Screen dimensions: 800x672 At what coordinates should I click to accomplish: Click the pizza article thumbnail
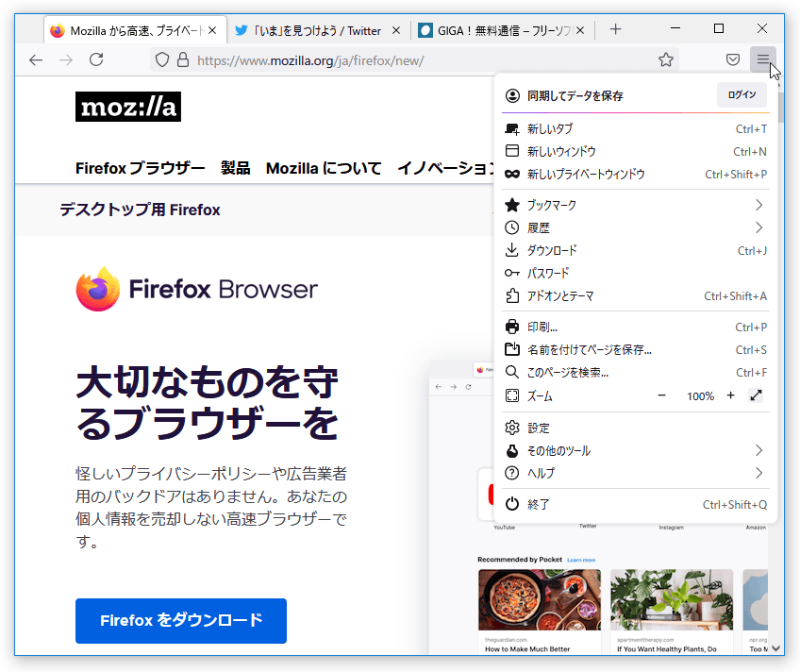click(540, 600)
